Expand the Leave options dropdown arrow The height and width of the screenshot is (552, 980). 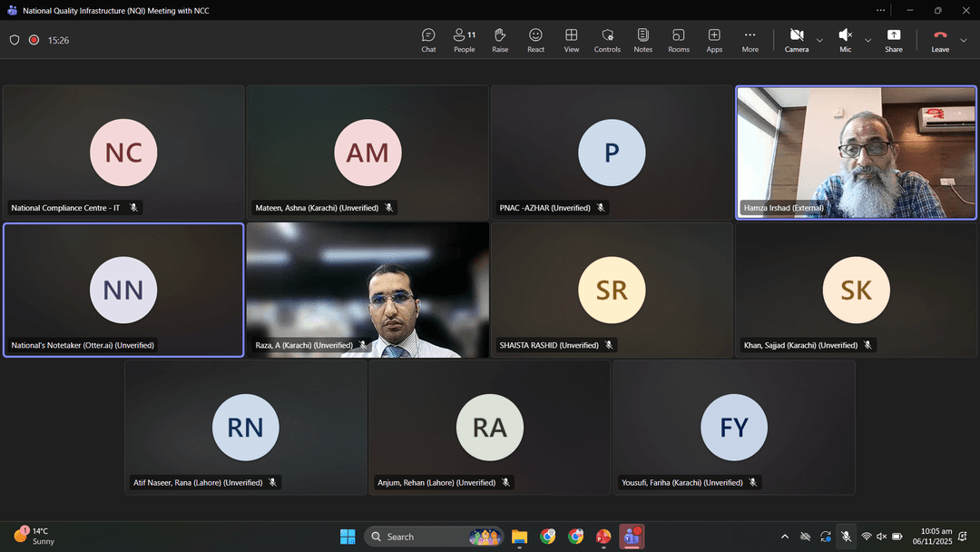[x=965, y=40]
